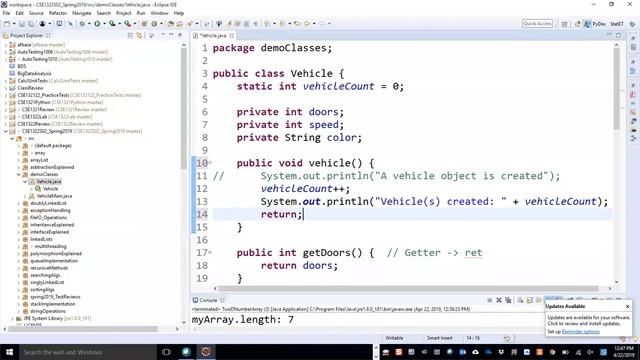Select the multithreading package

click(x=50, y=247)
